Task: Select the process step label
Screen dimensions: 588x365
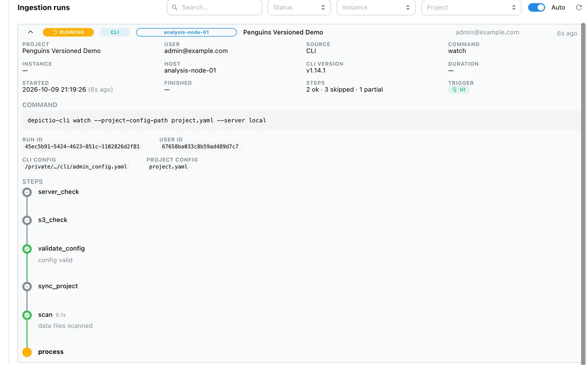Action: click(51, 352)
